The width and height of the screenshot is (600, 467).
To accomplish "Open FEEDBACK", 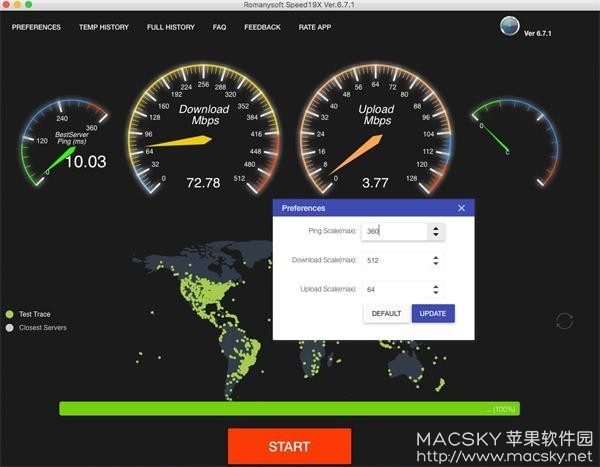I will point(262,27).
